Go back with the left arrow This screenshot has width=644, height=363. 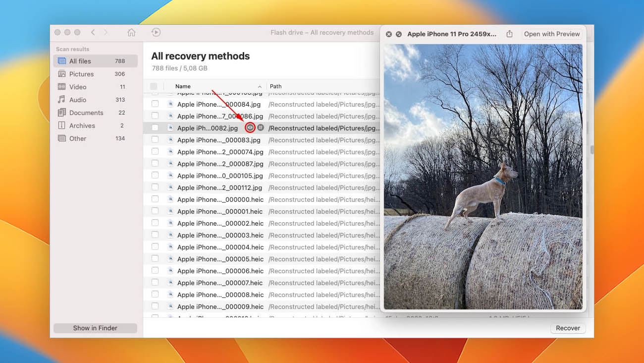[x=93, y=32]
